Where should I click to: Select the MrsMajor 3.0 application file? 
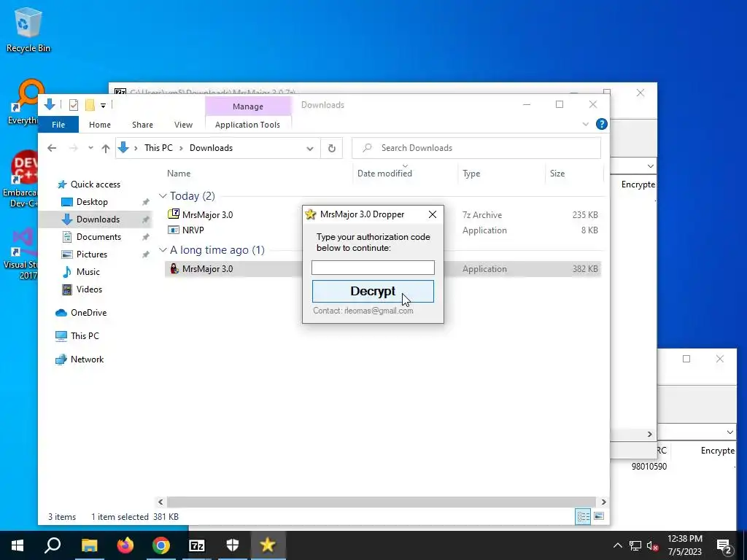pos(208,269)
